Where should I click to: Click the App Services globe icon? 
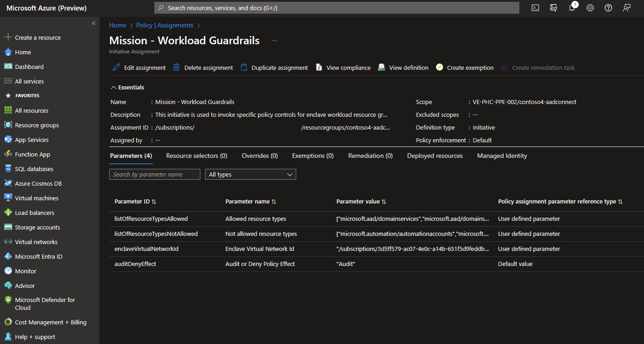pyautogui.click(x=8, y=140)
